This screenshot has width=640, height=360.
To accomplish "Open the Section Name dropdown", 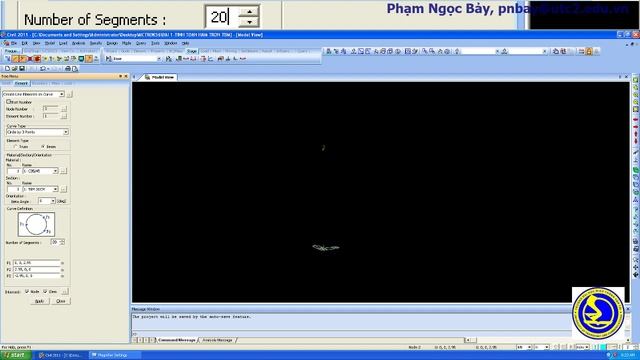I will tap(56, 189).
